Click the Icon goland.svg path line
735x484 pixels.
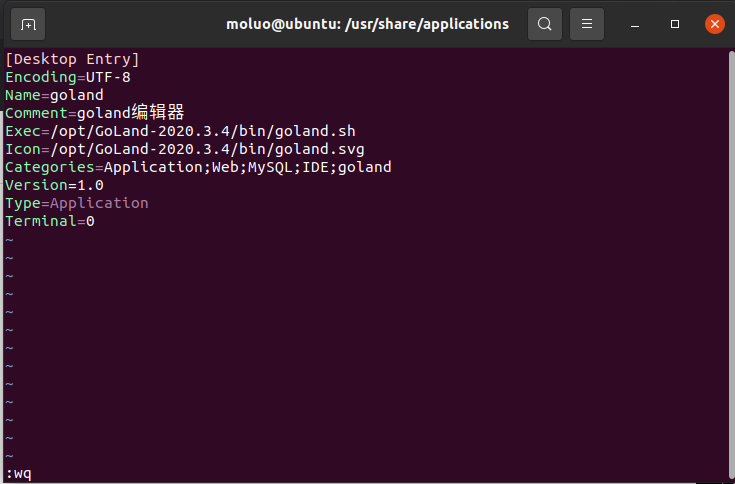[x=185, y=149]
